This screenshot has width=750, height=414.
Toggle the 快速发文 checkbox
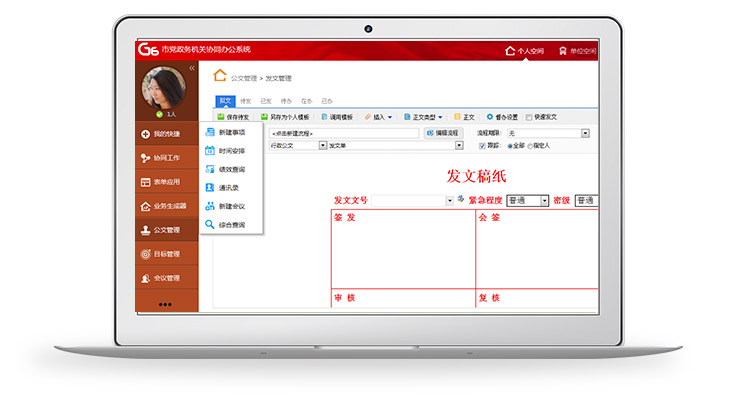coord(527,117)
